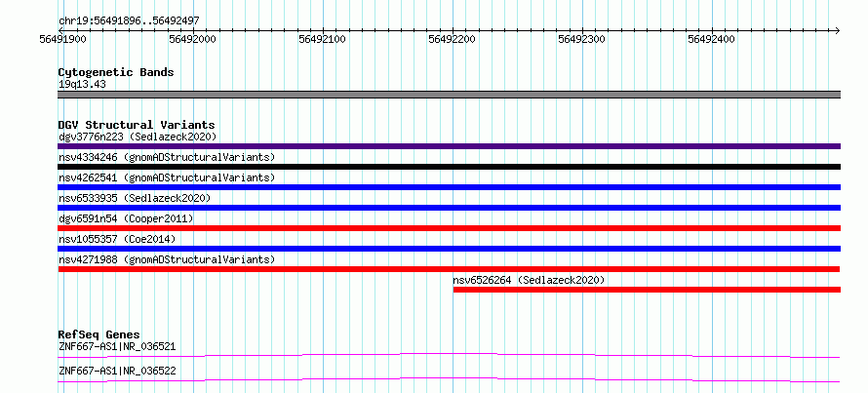Open label nsv6533935 (Sedlazeck2020)

(x=135, y=198)
